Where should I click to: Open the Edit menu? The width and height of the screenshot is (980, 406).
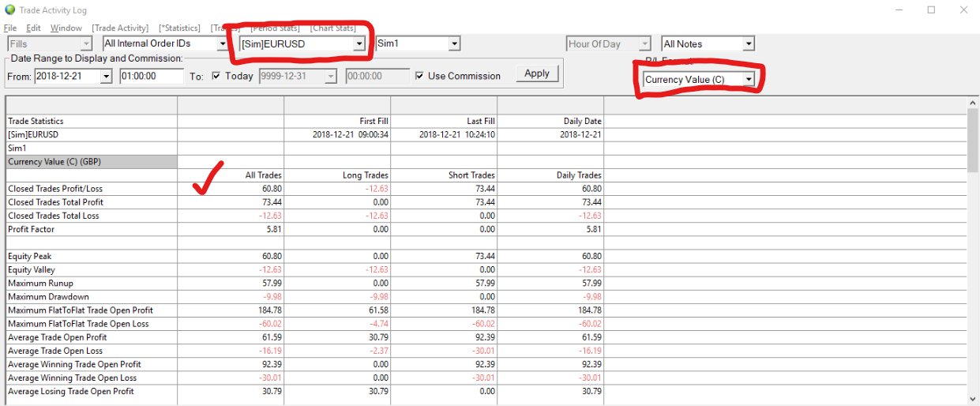(33, 28)
